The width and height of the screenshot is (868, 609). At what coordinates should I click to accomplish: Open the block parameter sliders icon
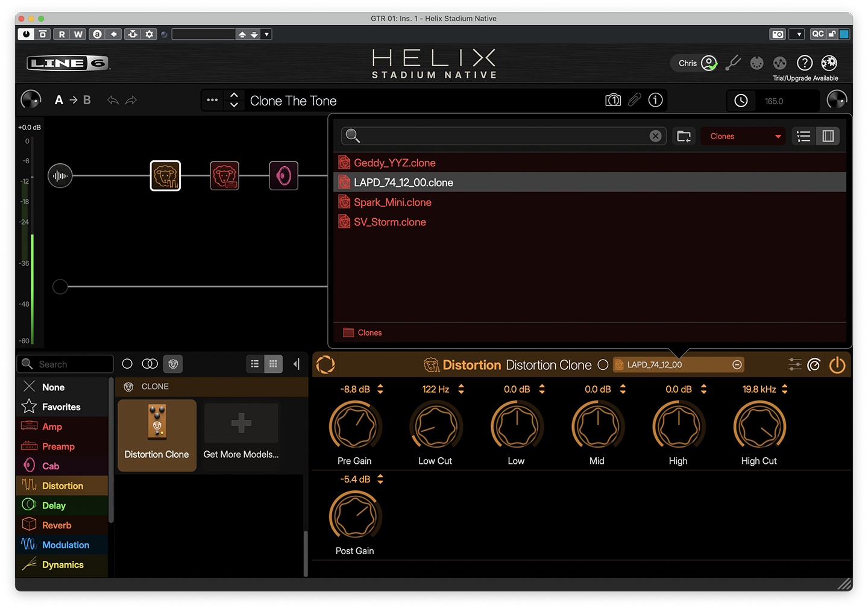(795, 364)
